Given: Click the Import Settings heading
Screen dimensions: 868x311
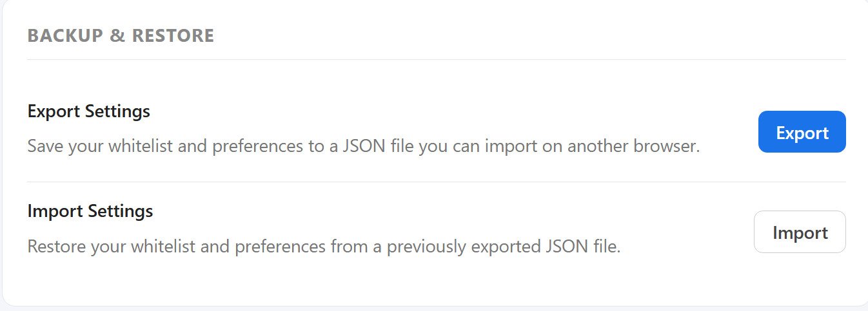Looking at the screenshot, I should coord(90,211).
